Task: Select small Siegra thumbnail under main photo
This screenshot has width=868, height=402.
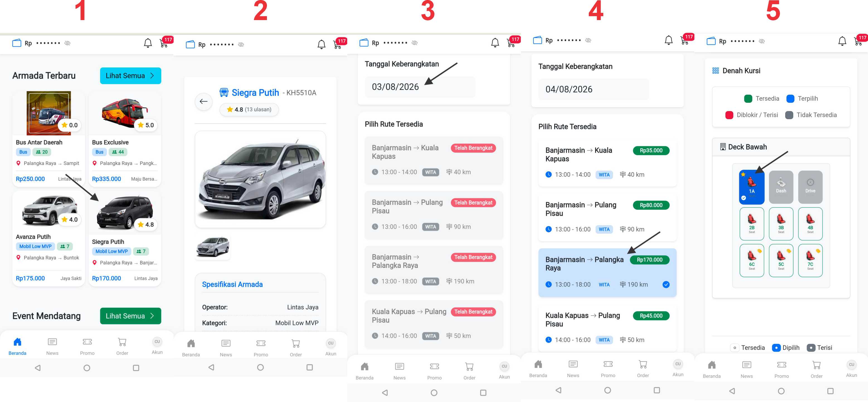Action: [x=213, y=247]
